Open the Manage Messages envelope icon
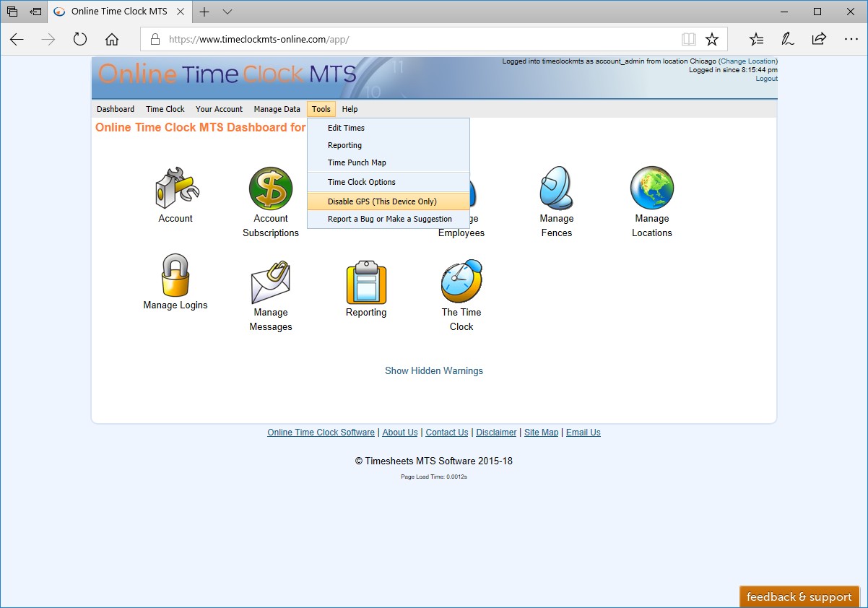This screenshot has width=868, height=608. 271,282
